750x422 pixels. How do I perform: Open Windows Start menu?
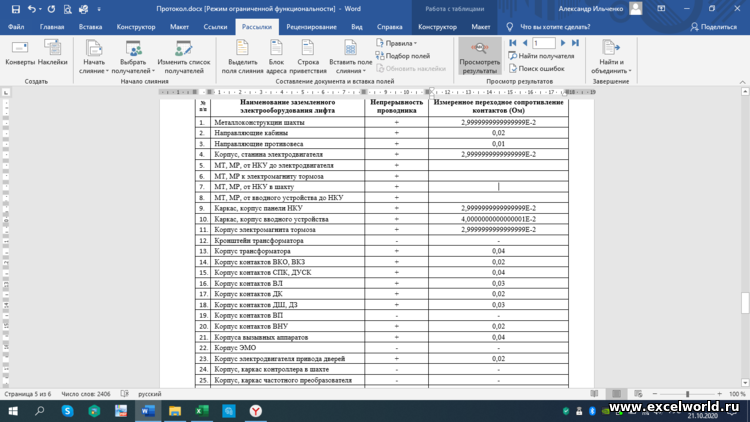13,411
